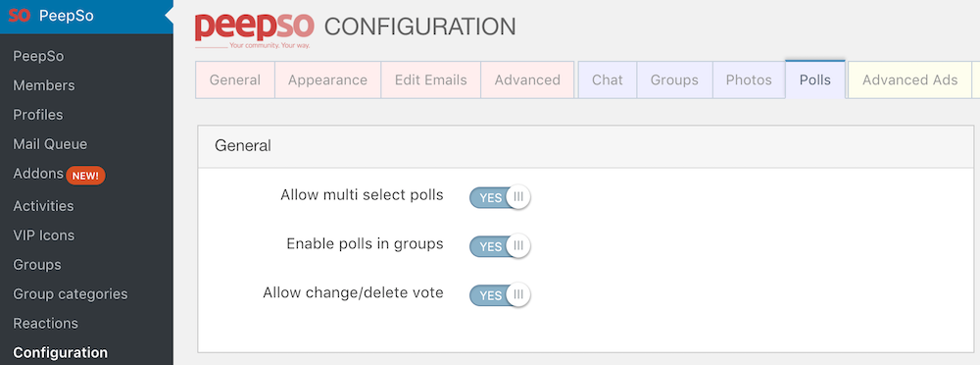This screenshot has height=365, width=980.
Task: Disable Enable polls in groups switch
Action: [x=500, y=246]
